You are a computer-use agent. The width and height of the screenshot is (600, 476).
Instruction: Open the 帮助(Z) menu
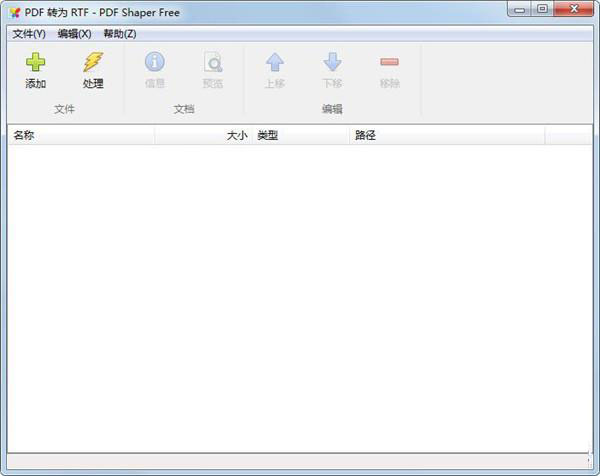[x=120, y=34]
